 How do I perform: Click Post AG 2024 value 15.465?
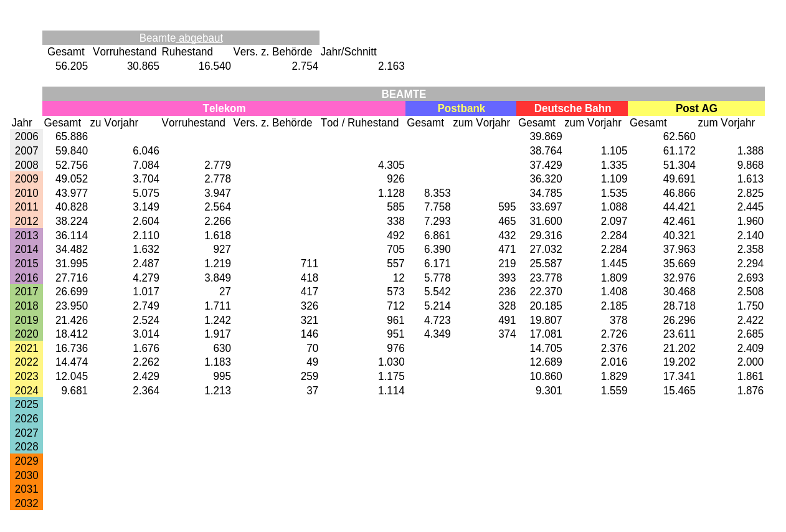(x=679, y=391)
